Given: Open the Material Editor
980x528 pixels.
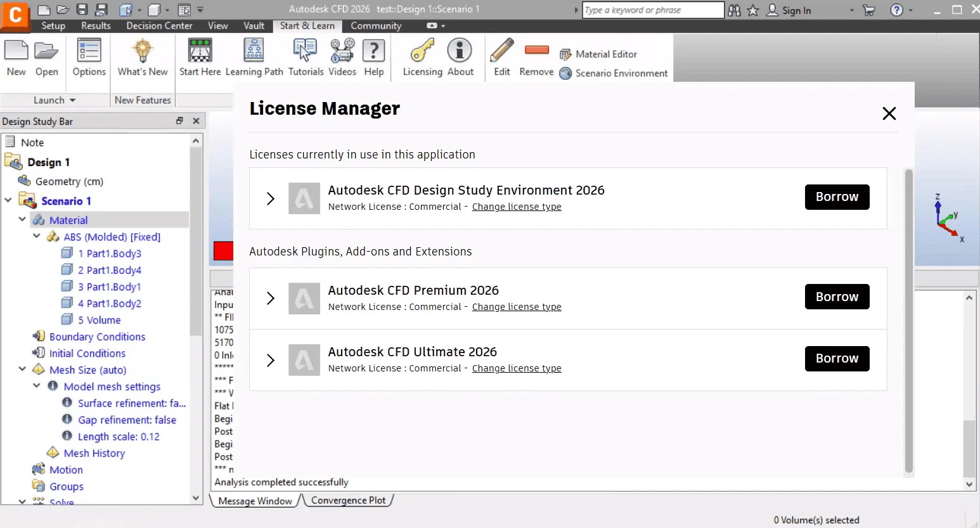Looking at the screenshot, I should click(598, 55).
